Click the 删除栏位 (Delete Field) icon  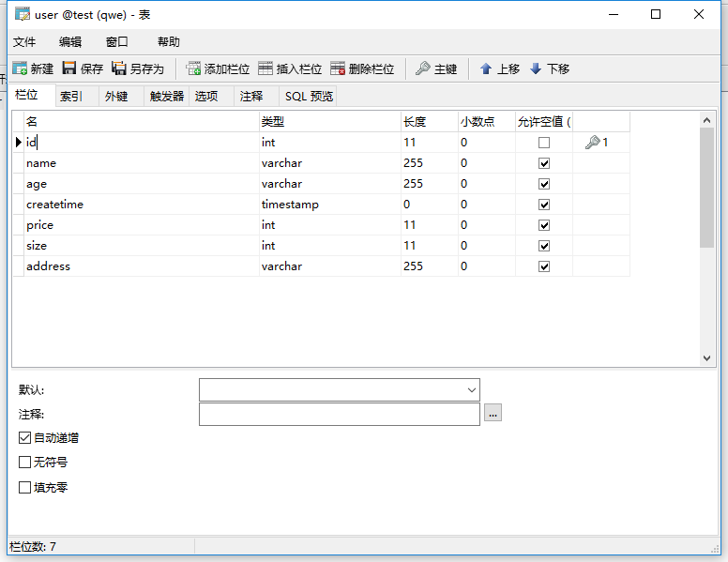[338, 68]
